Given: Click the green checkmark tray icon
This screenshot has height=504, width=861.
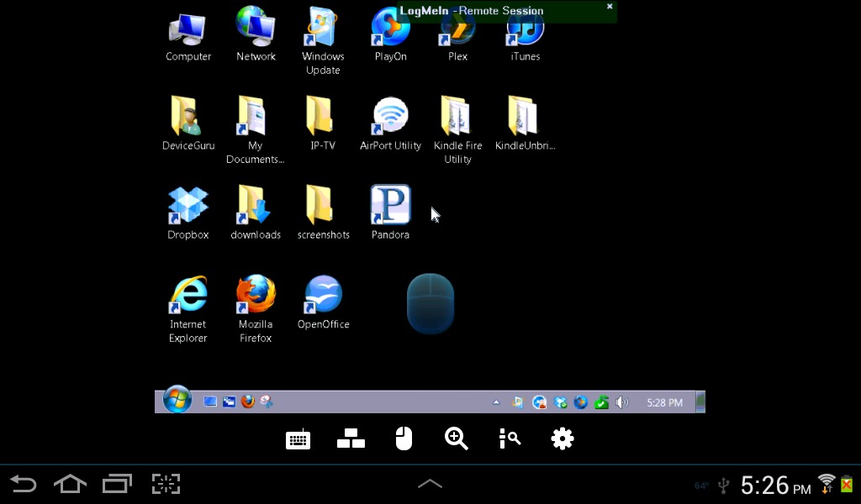Looking at the screenshot, I should point(601,402).
